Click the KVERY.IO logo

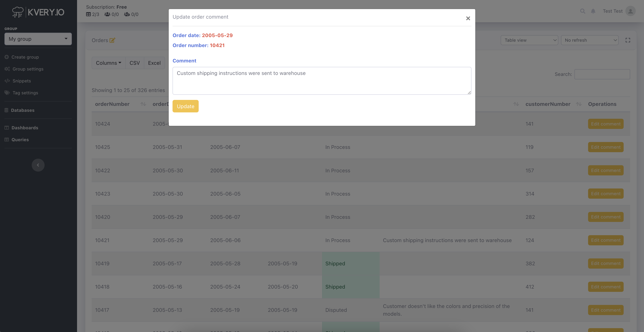(x=38, y=12)
